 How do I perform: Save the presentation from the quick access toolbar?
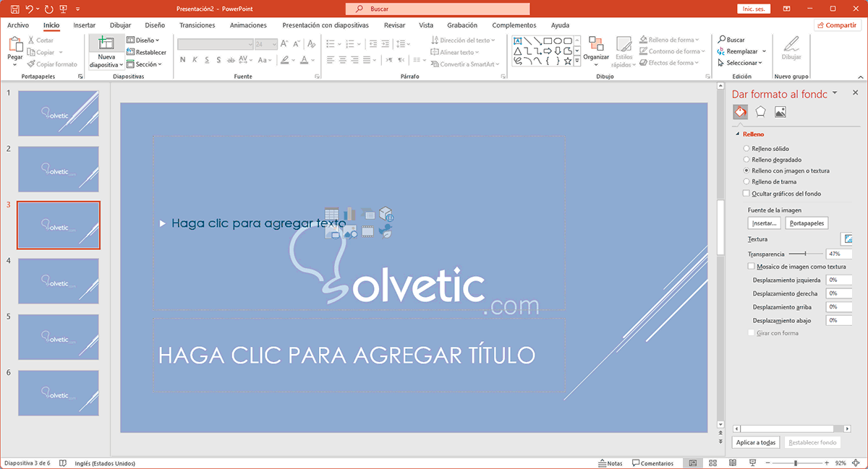coord(15,9)
